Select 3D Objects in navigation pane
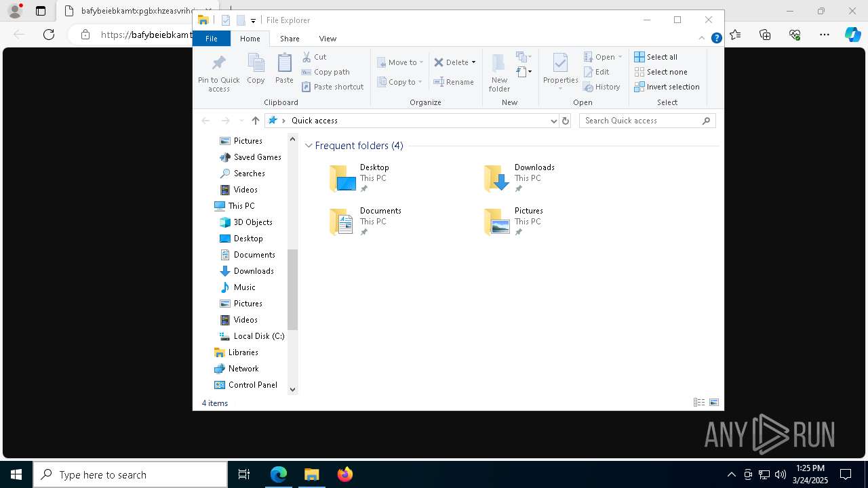The width and height of the screenshot is (868, 488). pos(246,222)
